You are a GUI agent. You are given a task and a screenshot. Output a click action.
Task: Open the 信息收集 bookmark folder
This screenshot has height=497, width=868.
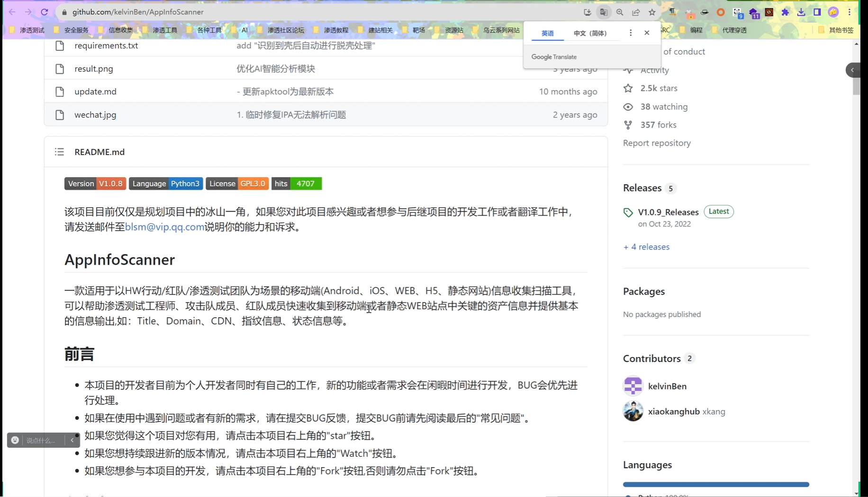[115, 30]
